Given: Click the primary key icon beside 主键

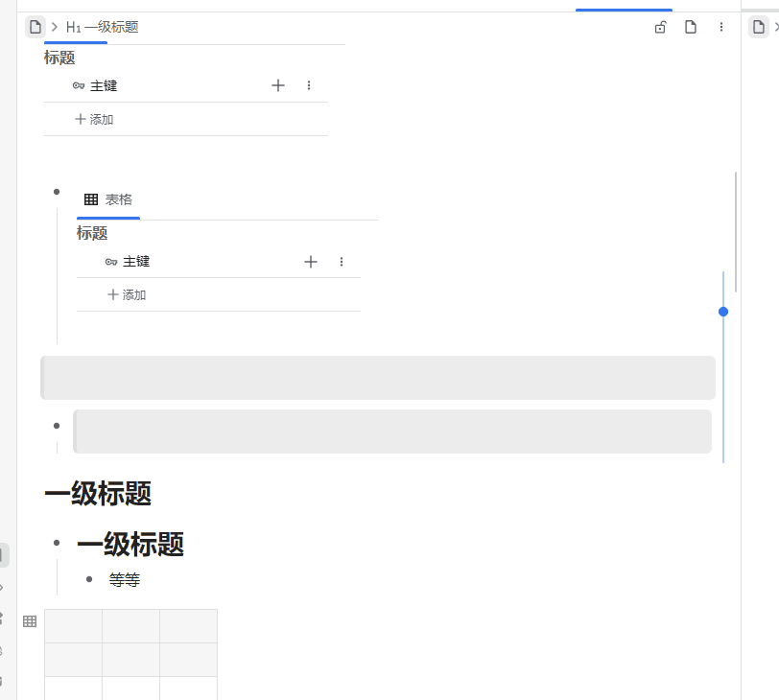Looking at the screenshot, I should pyautogui.click(x=79, y=85).
